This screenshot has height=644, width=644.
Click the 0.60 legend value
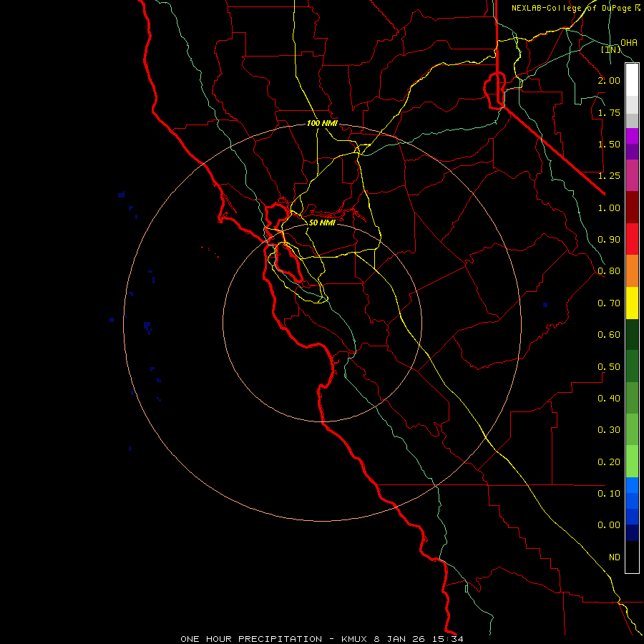[x=609, y=335]
